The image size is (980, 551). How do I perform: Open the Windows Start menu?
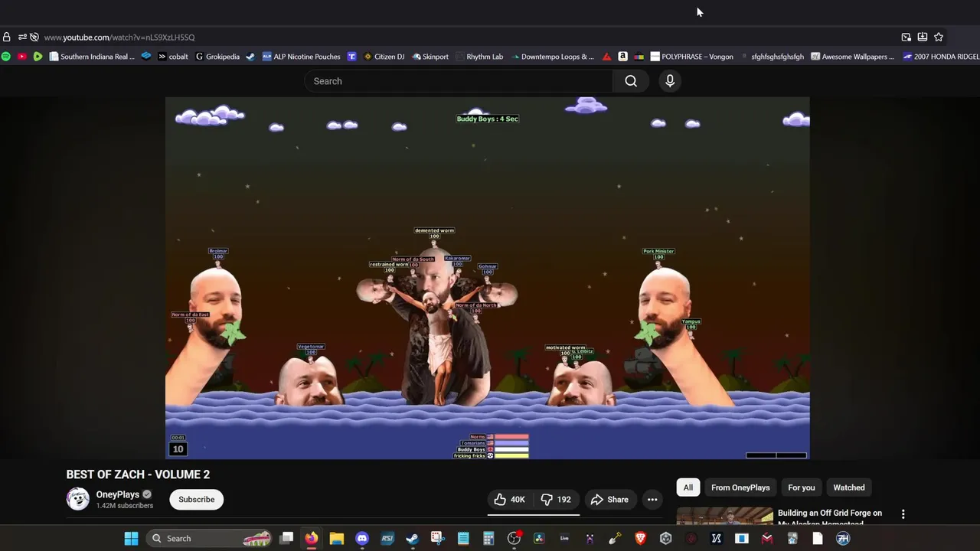(x=131, y=539)
